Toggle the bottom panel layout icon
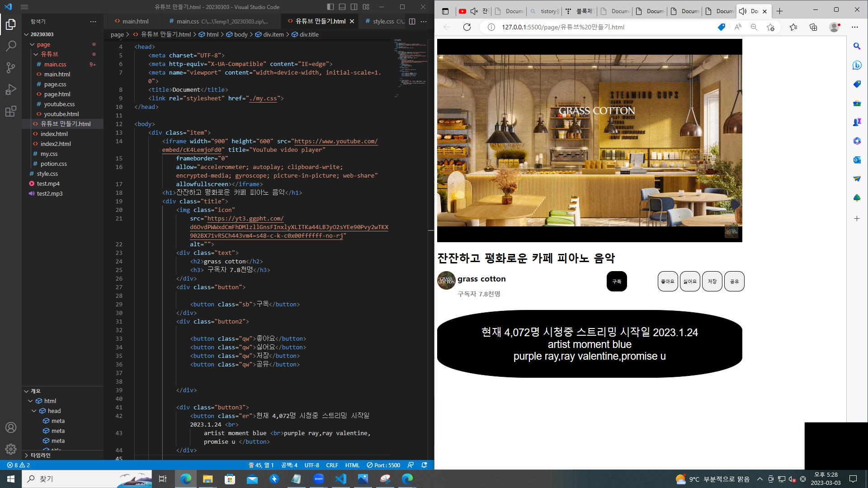Viewport: 868px width, 488px height. (x=342, y=7)
